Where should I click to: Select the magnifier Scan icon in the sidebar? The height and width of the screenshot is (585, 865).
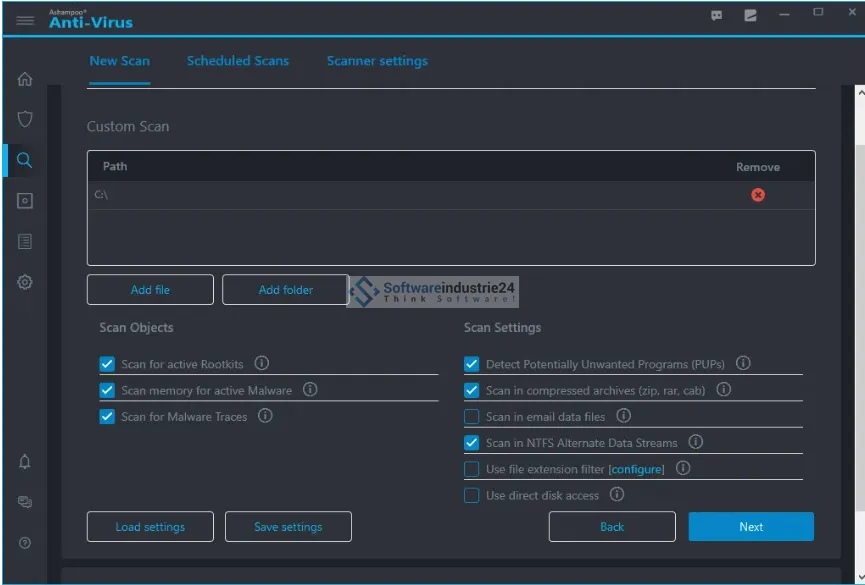(x=25, y=160)
